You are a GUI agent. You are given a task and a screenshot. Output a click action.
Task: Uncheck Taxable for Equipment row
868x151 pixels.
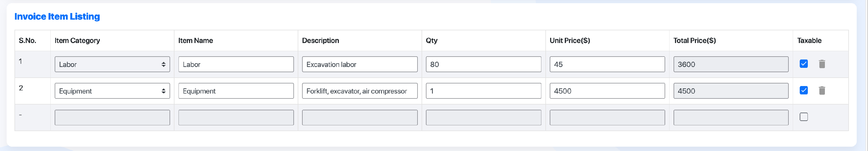pyautogui.click(x=804, y=90)
